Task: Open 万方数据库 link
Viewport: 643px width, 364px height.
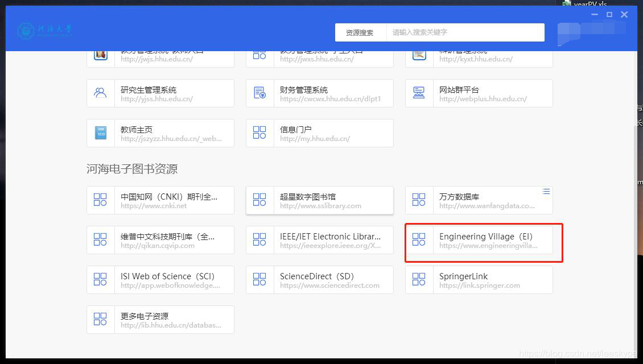Action: pyautogui.click(x=479, y=200)
